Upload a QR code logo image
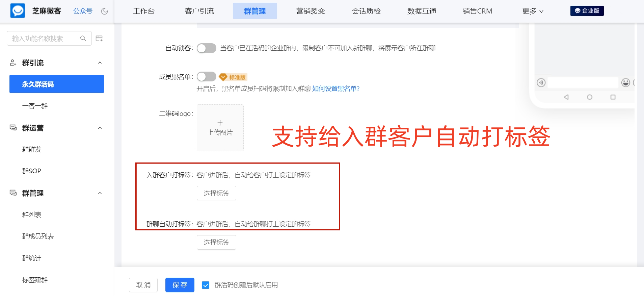This screenshot has width=644, height=302. click(x=220, y=128)
